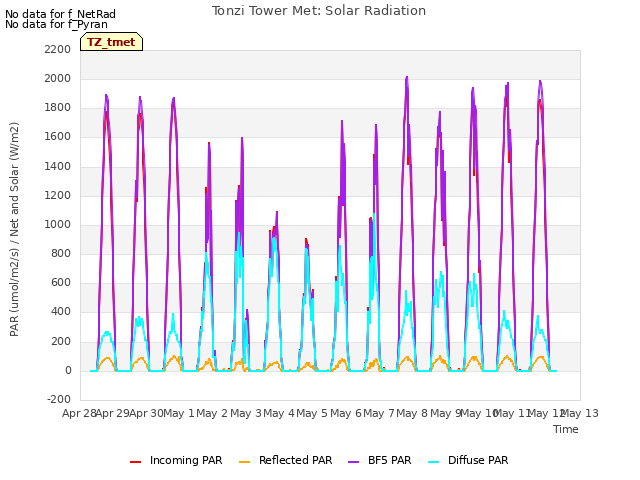Click the 600 y-axis tick label
Screen dimensions: 640x480
click(x=61, y=283)
